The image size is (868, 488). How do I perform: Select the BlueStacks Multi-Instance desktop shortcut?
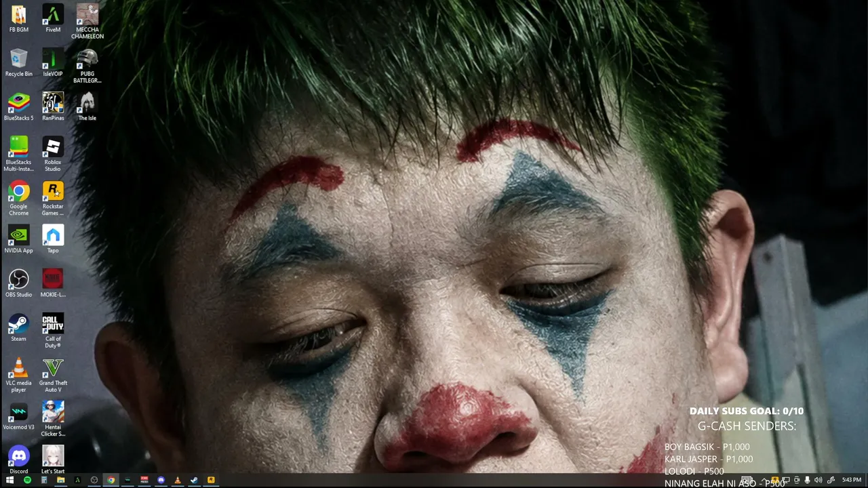coord(18,154)
